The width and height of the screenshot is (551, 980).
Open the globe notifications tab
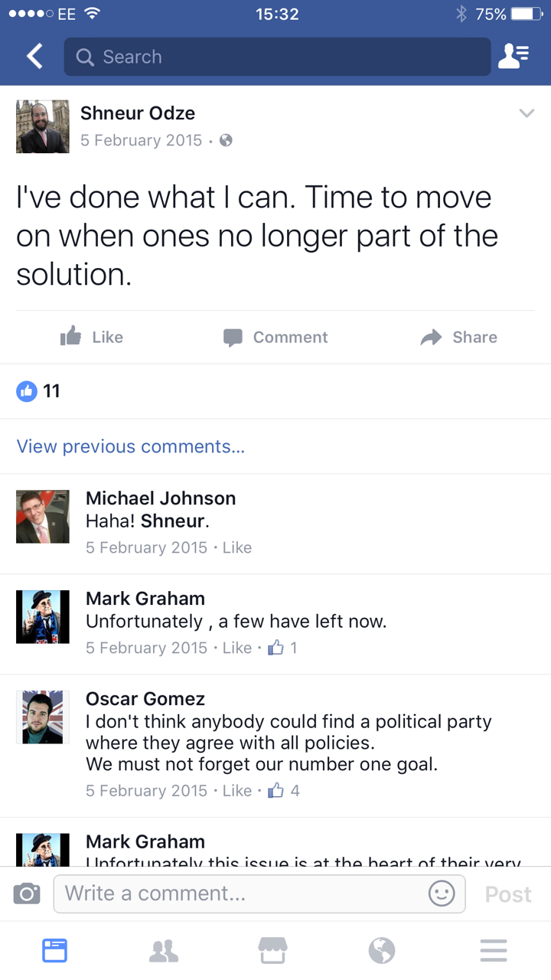point(382,950)
